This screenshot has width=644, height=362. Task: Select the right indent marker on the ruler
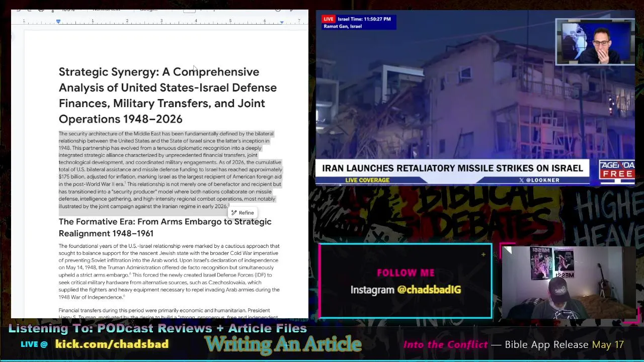coord(282,22)
